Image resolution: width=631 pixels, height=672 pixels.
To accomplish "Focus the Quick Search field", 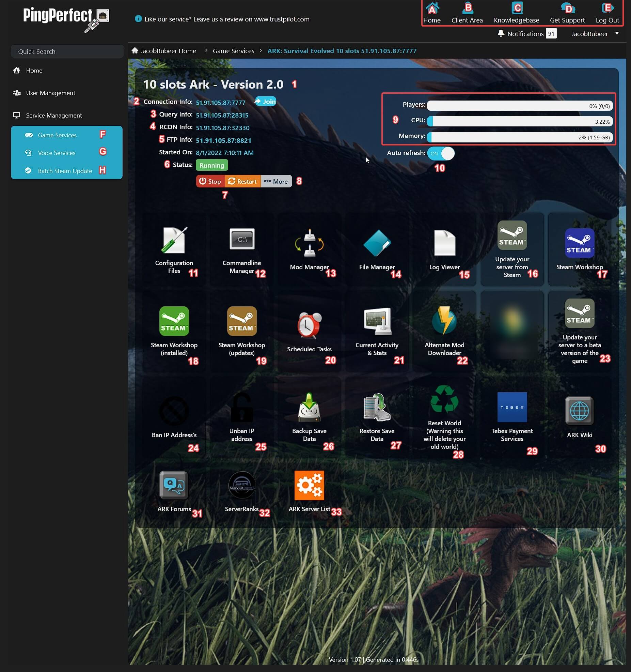I will click(67, 51).
